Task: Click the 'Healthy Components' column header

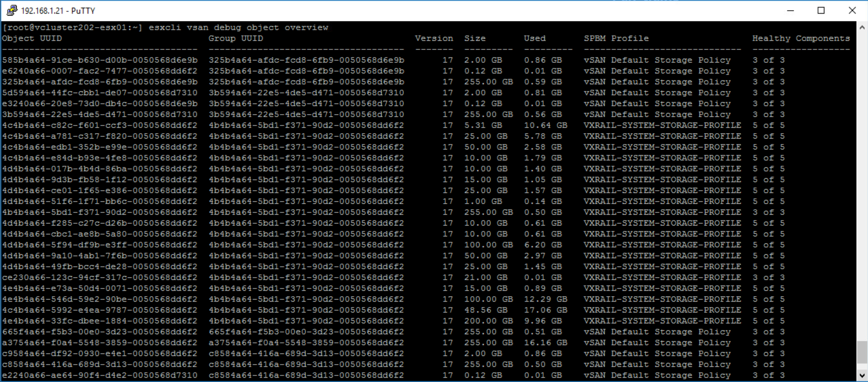Action: click(801, 39)
